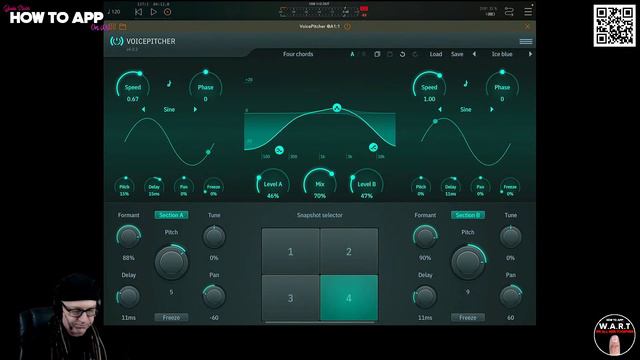The image size is (640, 360).
Task: Close the VoicePitcher plugin window with the X
Action: point(527,27)
